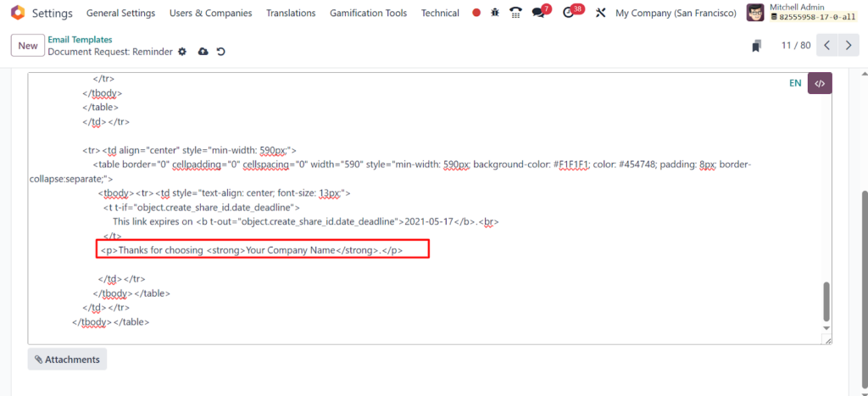The width and height of the screenshot is (868, 396).
Task: Click the database name 82555958-17-0-all
Action: click(x=813, y=17)
